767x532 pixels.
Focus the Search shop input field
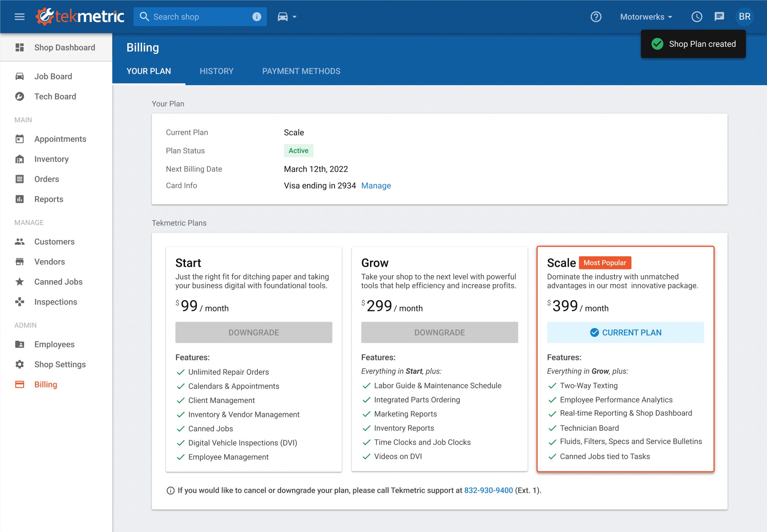[x=200, y=17]
